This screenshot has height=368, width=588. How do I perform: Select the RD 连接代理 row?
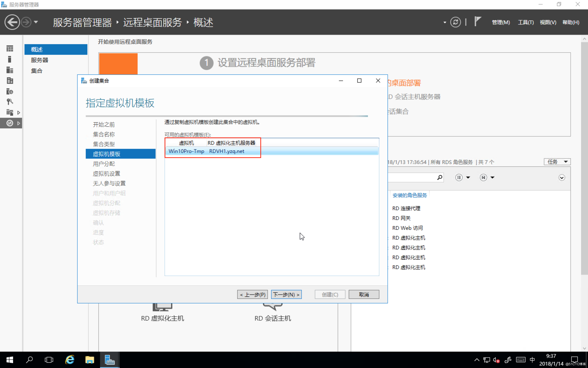(406, 208)
